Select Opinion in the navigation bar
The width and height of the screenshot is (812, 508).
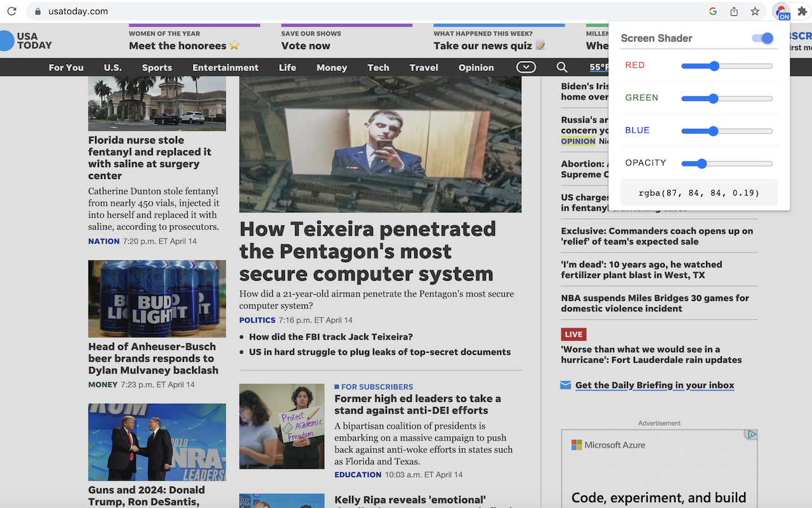tap(476, 67)
